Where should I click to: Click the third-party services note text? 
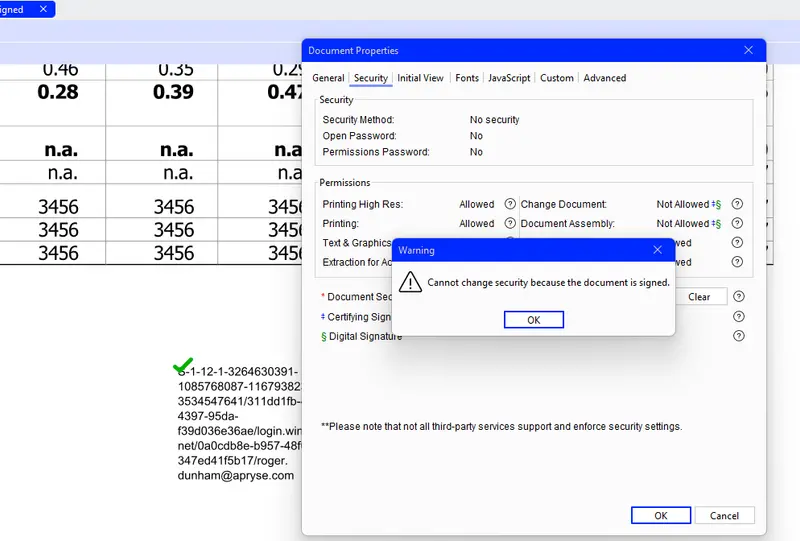(502, 426)
